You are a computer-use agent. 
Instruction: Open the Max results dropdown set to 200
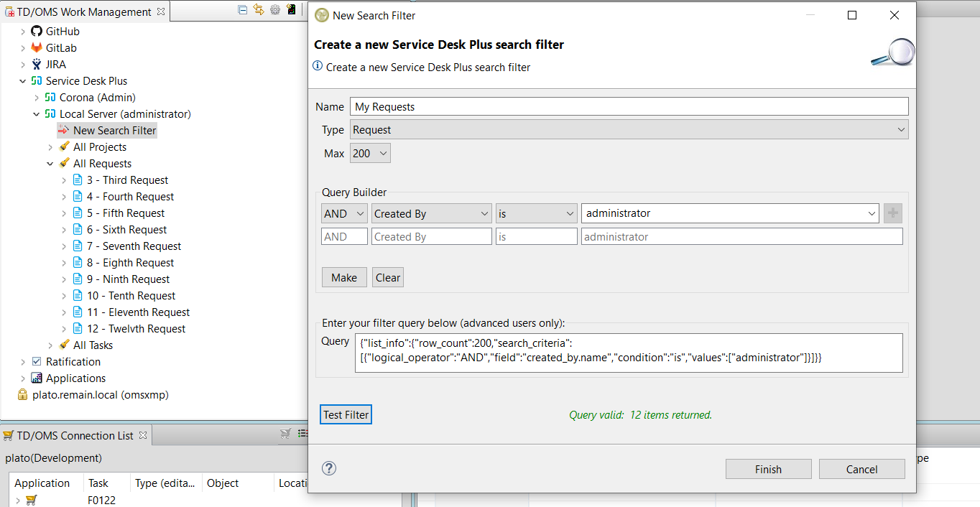[x=370, y=153]
